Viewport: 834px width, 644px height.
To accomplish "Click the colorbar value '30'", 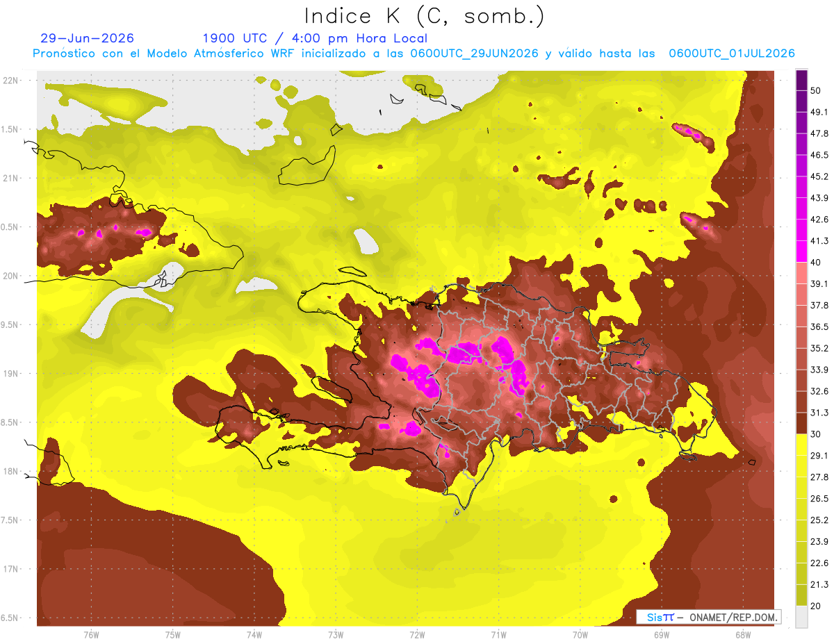I will [x=817, y=434].
